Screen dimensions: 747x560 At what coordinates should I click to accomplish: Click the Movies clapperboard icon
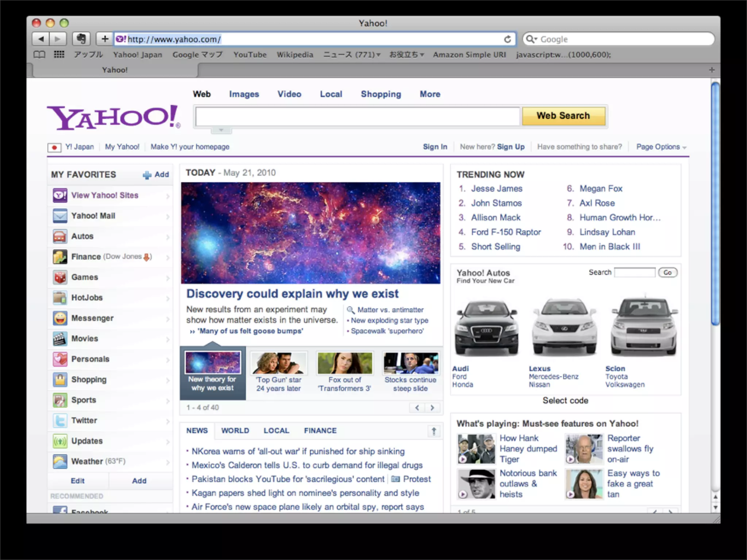pos(60,339)
